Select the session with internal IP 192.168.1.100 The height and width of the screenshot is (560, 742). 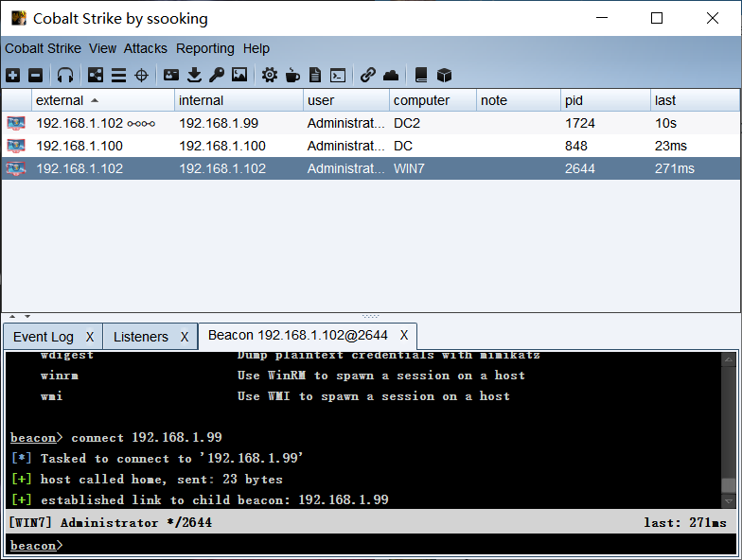pyautogui.click(x=371, y=146)
